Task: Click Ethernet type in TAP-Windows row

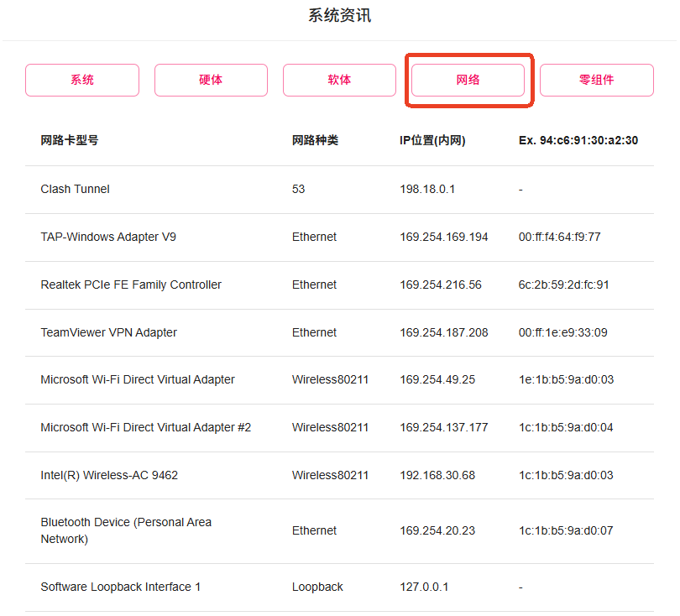Action: click(314, 237)
